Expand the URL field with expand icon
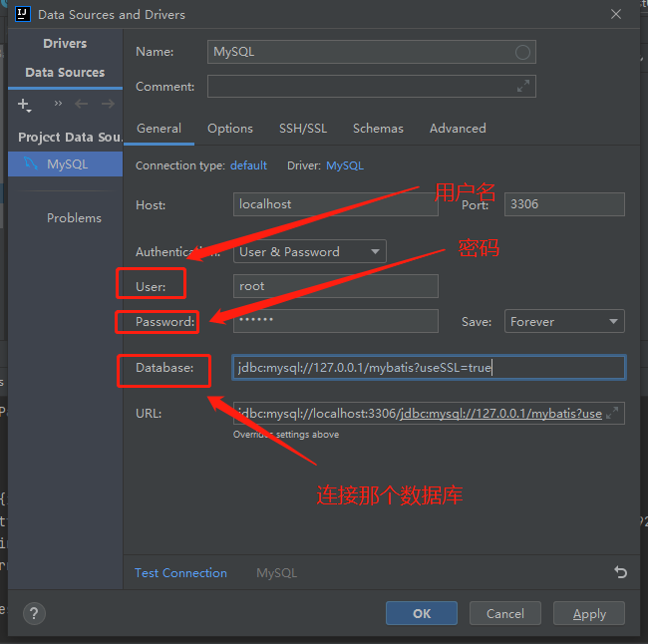Screen dimensions: 648x644 pos(612,413)
